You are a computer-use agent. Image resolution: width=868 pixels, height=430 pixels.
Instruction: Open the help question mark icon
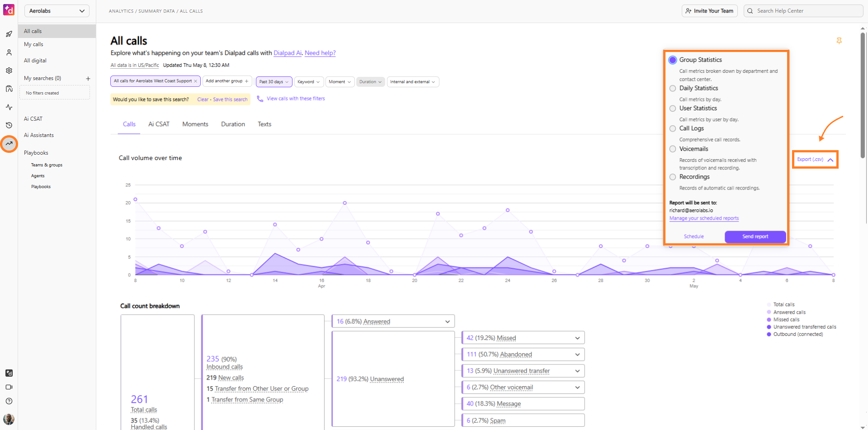9,401
